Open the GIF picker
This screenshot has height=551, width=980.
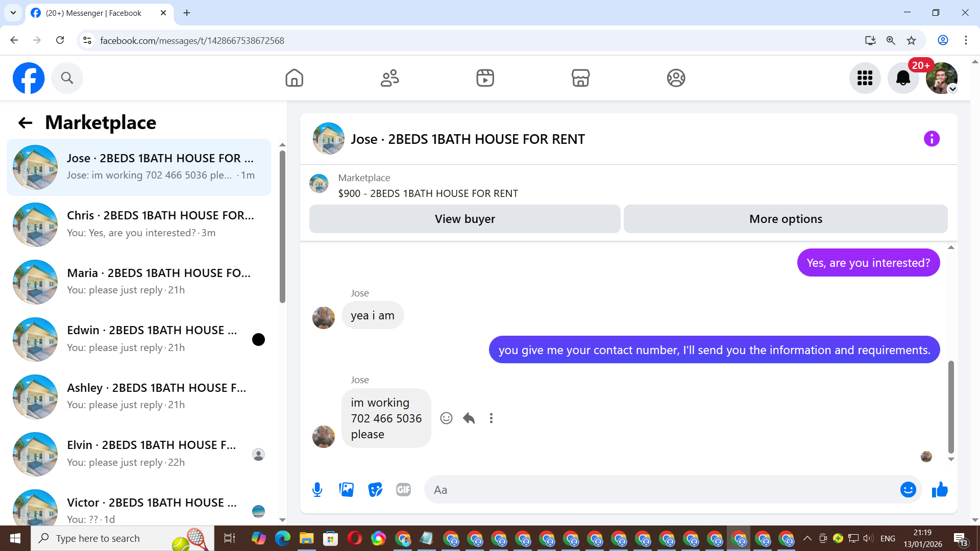[403, 490]
